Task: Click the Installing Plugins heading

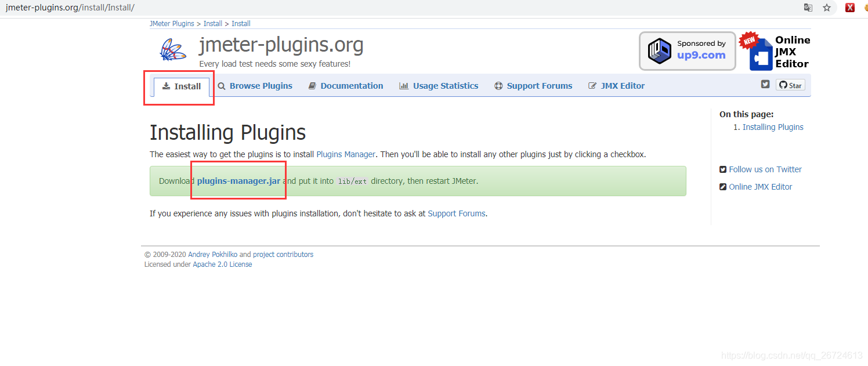Action: coord(227,132)
